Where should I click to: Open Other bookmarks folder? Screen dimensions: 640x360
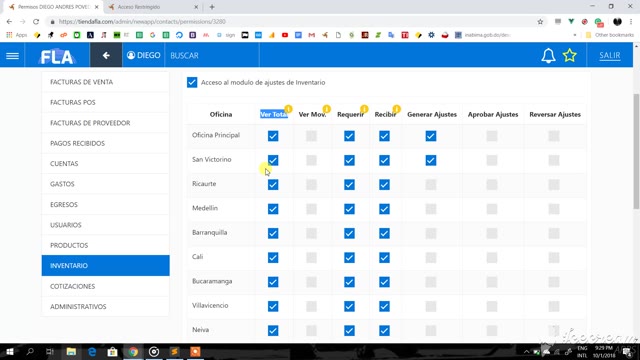click(x=610, y=35)
